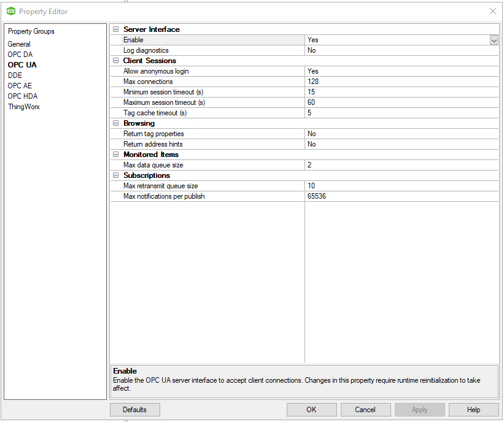The height and width of the screenshot is (422, 504).
Task: Collapse the Browsing section
Action: click(x=115, y=123)
